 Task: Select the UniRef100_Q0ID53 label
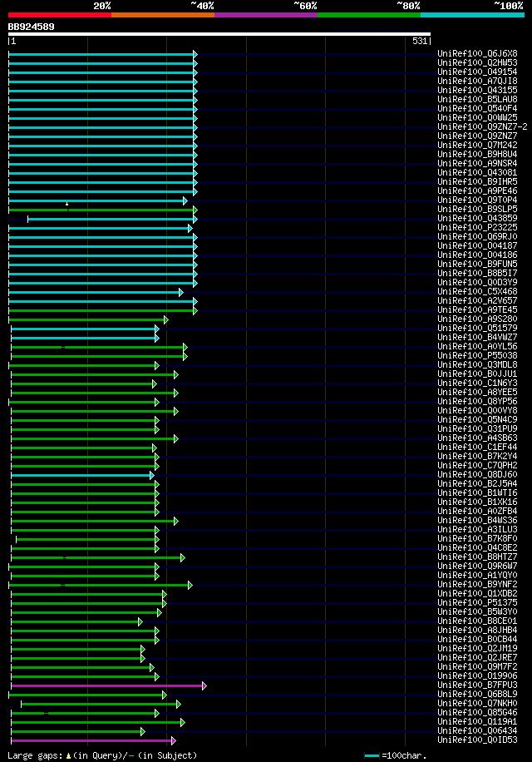[477, 740]
